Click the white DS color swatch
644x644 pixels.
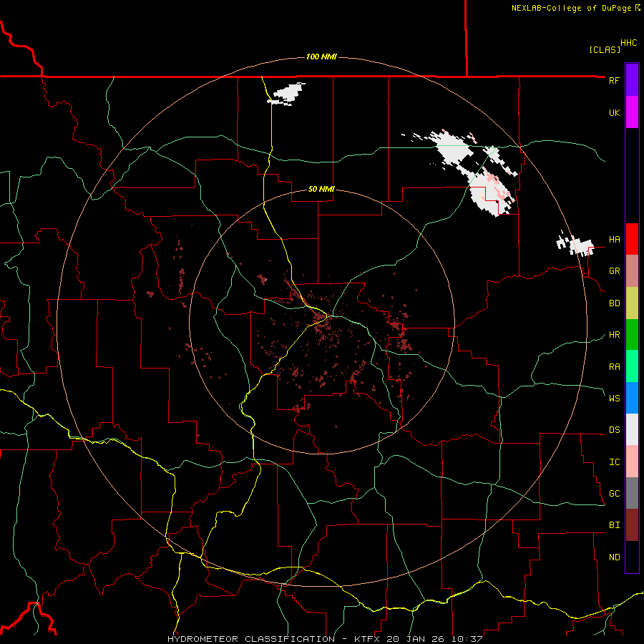[x=632, y=429]
